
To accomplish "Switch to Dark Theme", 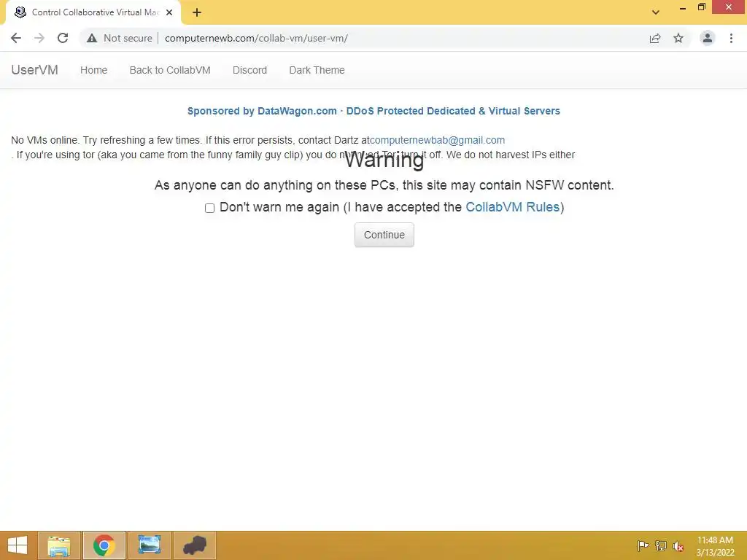I will [317, 70].
